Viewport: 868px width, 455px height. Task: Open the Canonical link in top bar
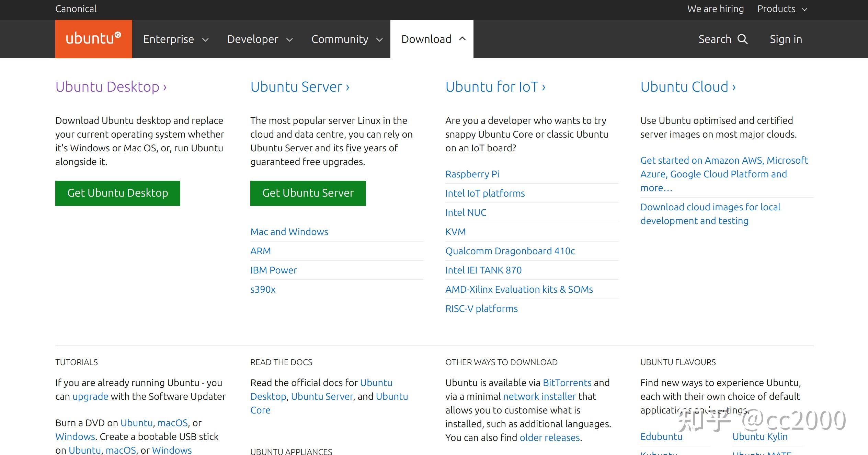click(76, 9)
